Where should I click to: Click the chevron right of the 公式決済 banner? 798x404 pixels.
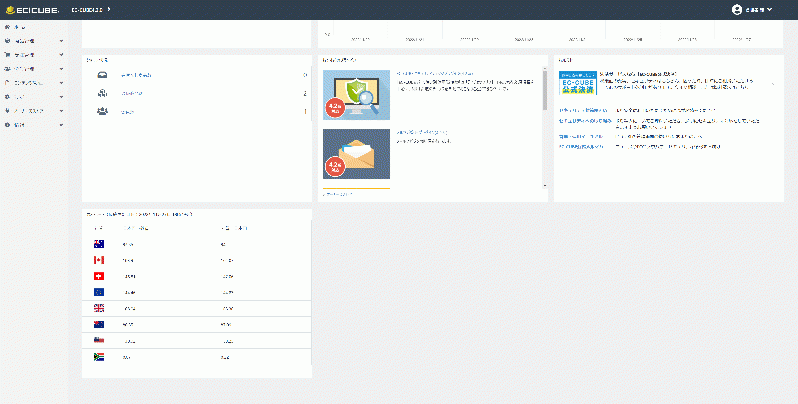pyautogui.click(x=773, y=83)
